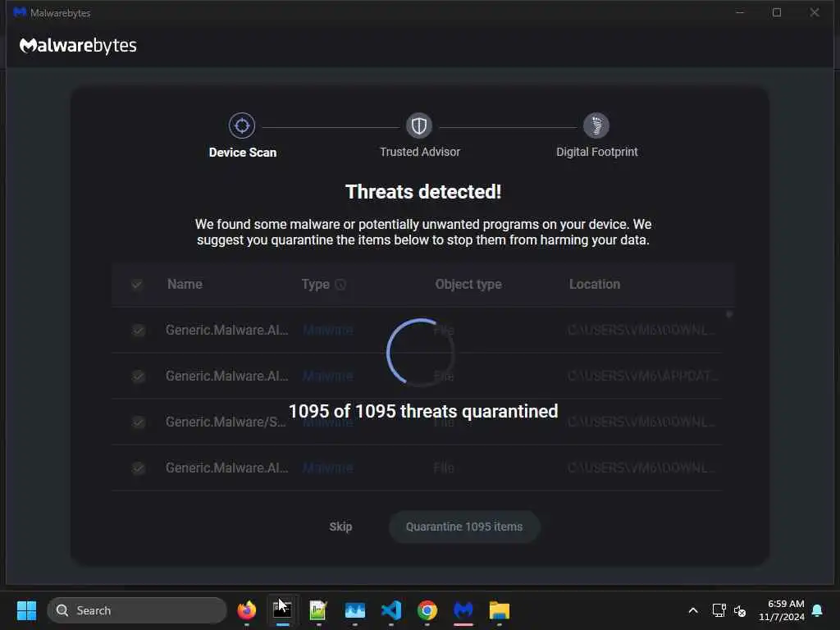Viewport: 840px width, 630px height.
Task: Click the taskbar Search box
Action: click(x=137, y=610)
